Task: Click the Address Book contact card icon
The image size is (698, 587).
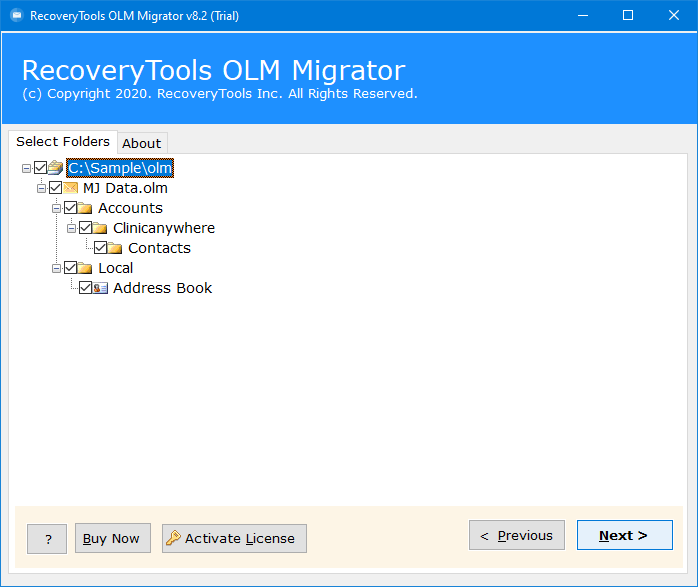Action: pos(100,288)
